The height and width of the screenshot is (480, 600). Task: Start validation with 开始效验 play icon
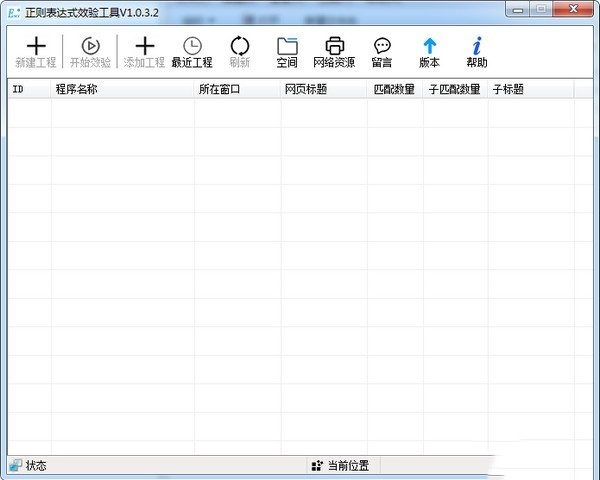pyautogui.click(x=91, y=46)
